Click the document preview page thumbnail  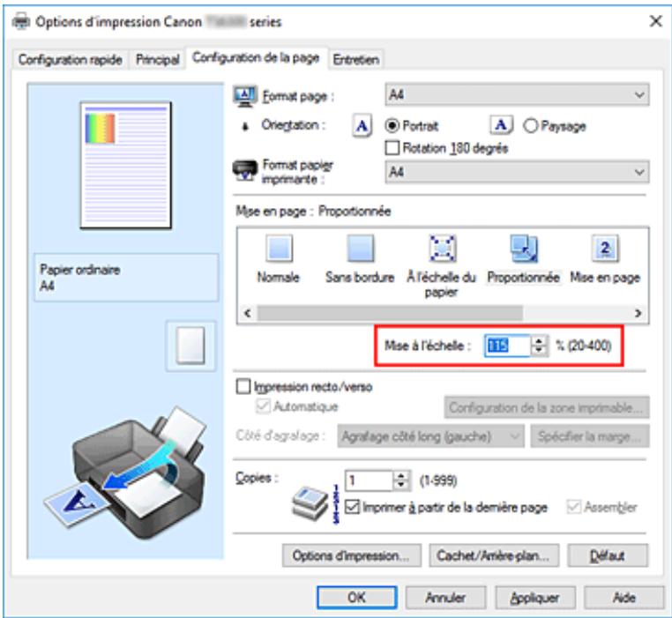(126, 166)
